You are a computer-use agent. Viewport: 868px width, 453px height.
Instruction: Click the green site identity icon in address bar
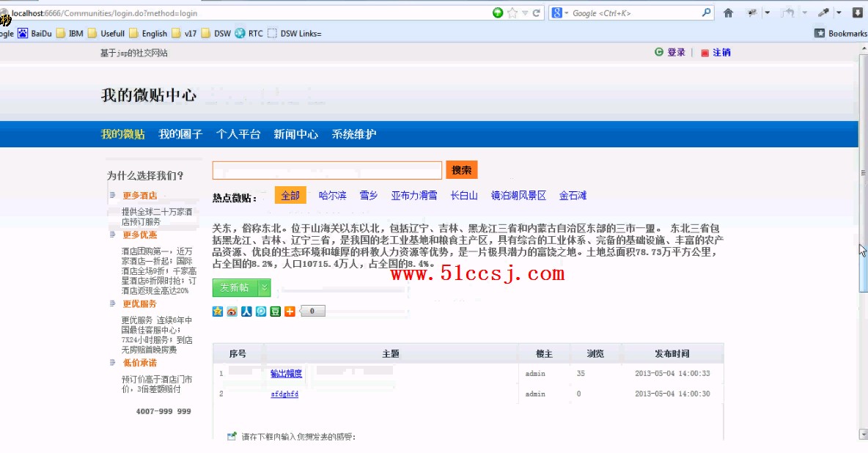[x=498, y=12]
